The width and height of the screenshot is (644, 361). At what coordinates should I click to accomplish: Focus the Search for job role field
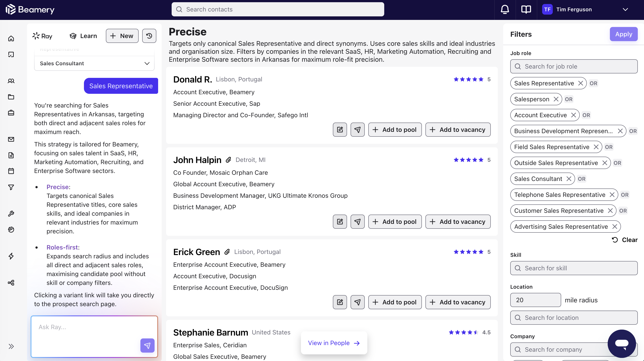pos(574,66)
